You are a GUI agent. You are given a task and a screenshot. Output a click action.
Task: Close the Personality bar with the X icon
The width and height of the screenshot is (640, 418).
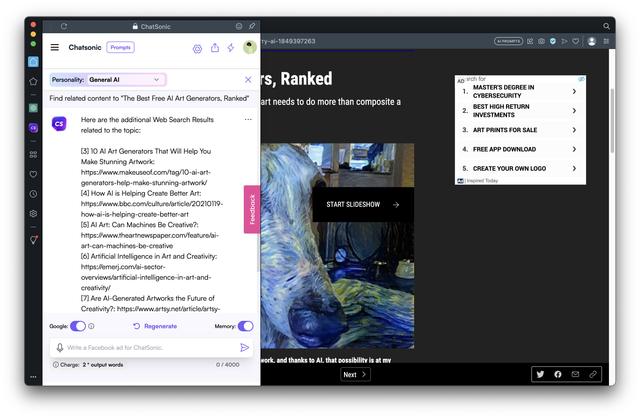(x=248, y=80)
